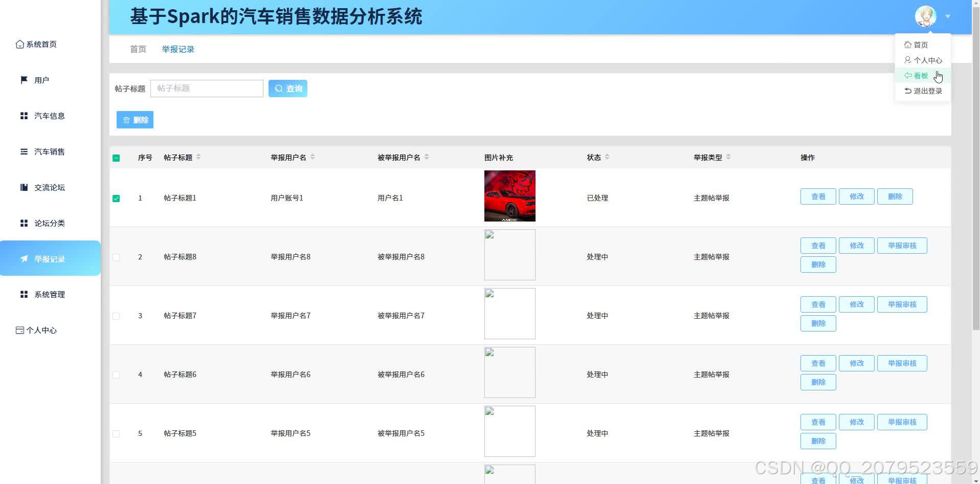This screenshot has width=980, height=484.
Task: Click the 用户账号1 cell
Action: click(287, 198)
